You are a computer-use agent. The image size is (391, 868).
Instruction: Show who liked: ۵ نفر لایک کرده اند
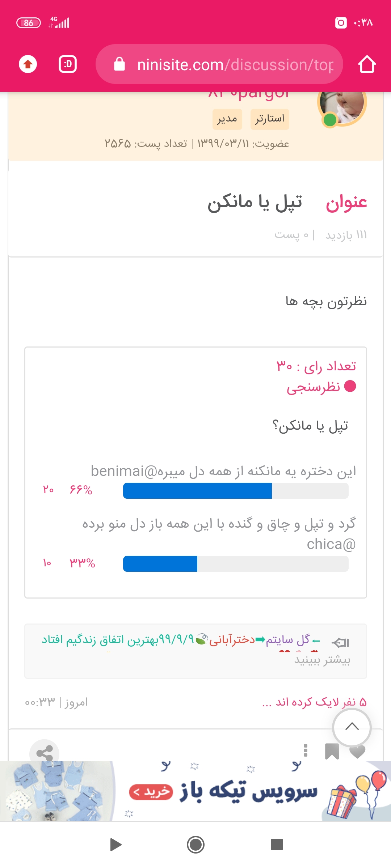click(x=314, y=702)
